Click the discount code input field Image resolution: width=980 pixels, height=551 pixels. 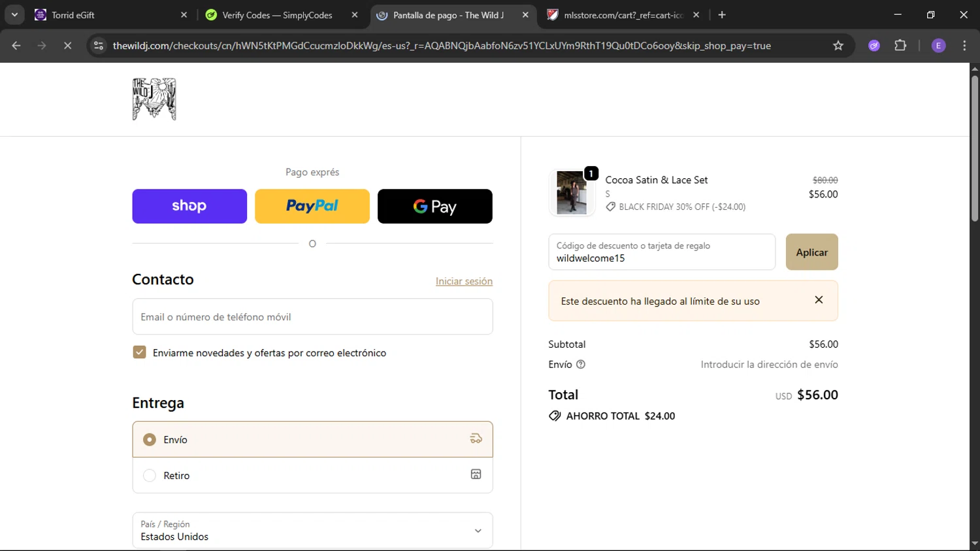click(662, 252)
